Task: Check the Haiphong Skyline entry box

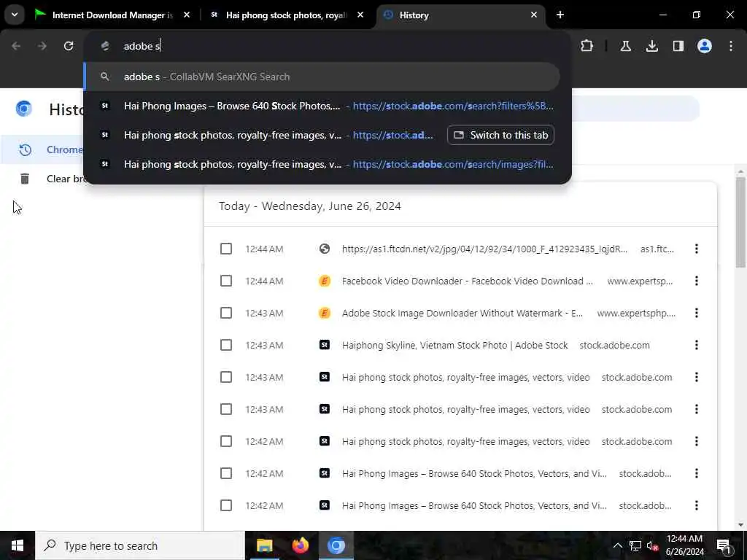Action: click(x=226, y=345)
